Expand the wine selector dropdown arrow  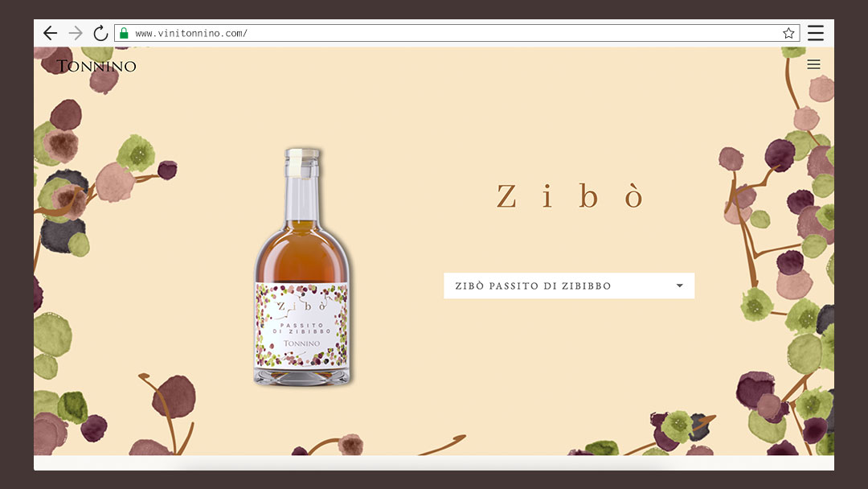(x=680, y=286)
